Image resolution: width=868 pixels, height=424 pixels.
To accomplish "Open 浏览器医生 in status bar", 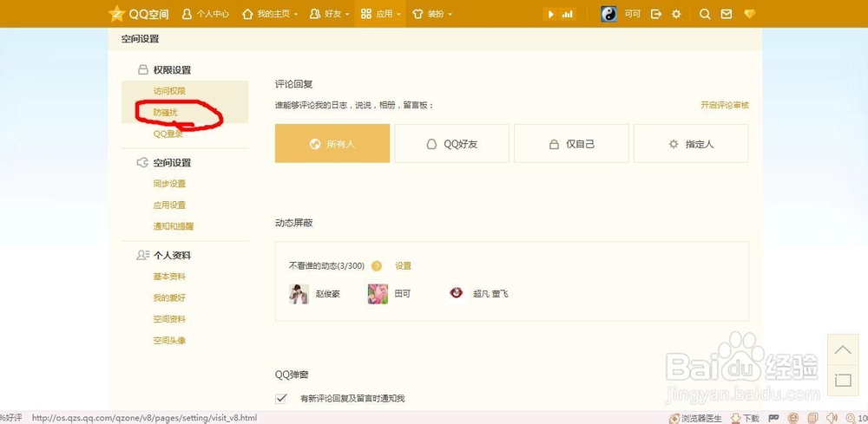I will [696, 419].
